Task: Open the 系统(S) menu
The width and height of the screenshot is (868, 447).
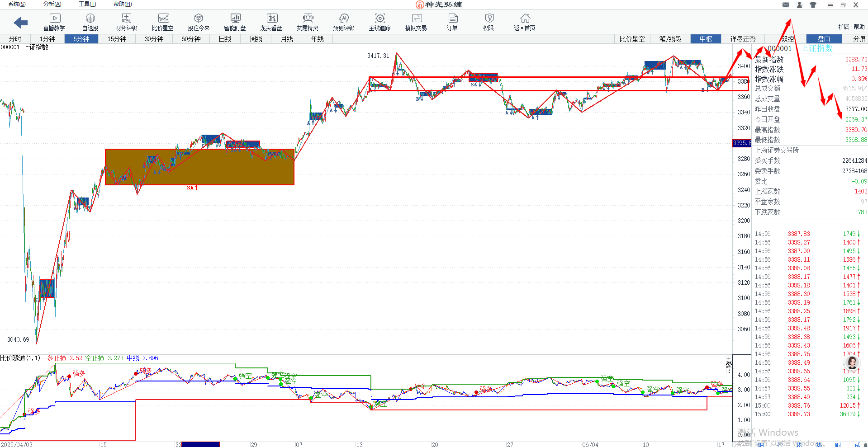Action: point(17,4)
